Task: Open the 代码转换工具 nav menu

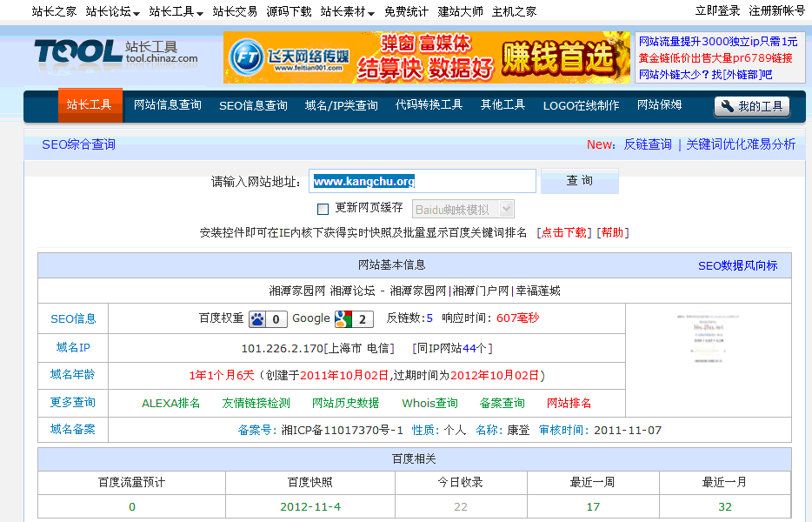Action: point(429,105)
